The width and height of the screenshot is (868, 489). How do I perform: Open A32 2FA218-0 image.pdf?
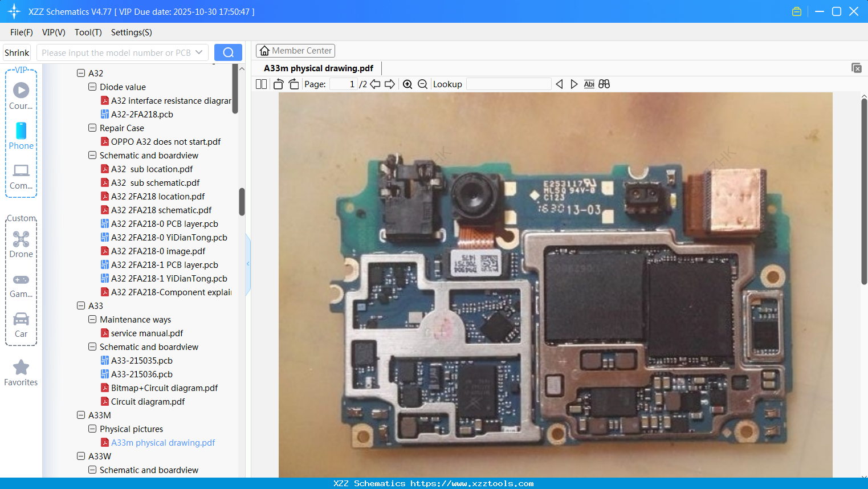158,251
